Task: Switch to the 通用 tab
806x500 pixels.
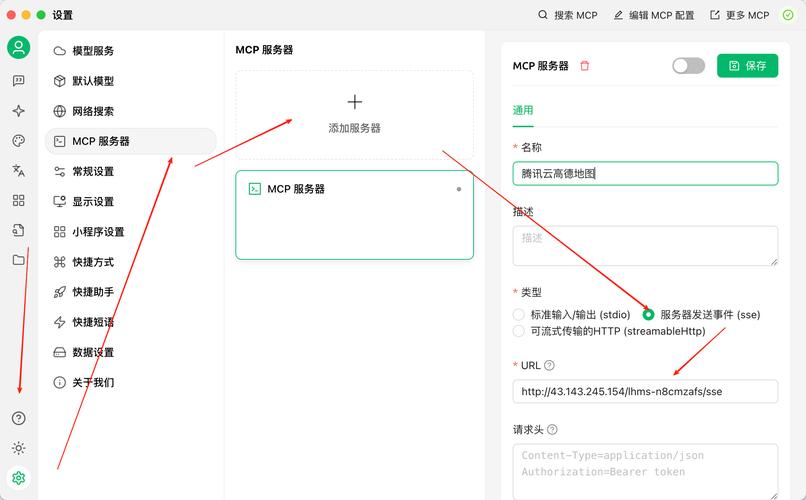Action: pyautogui.click(x=523, y=110)
